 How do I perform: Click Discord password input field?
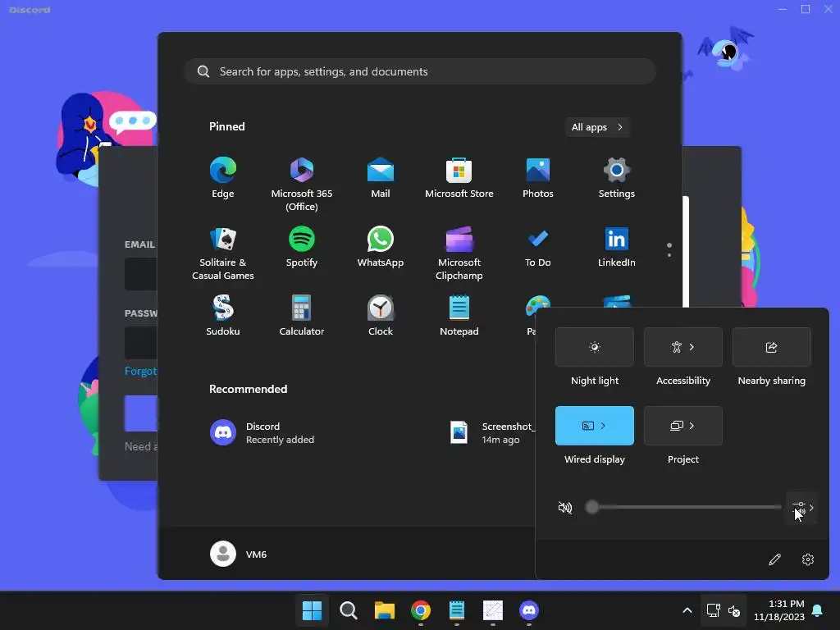[141, 343]
